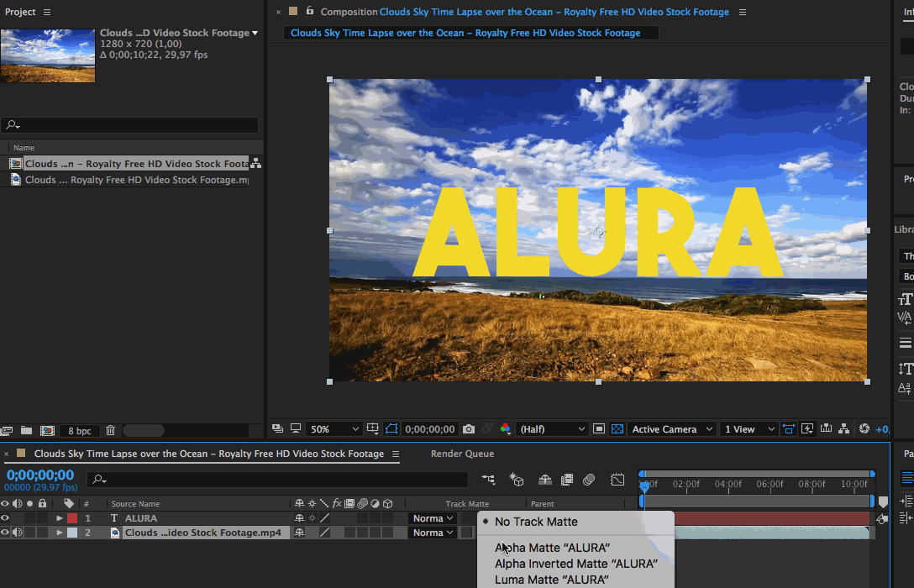Open the Active Camera view dropdown
The width and height of the screenshot is (914, 588).
click(671, 429)
